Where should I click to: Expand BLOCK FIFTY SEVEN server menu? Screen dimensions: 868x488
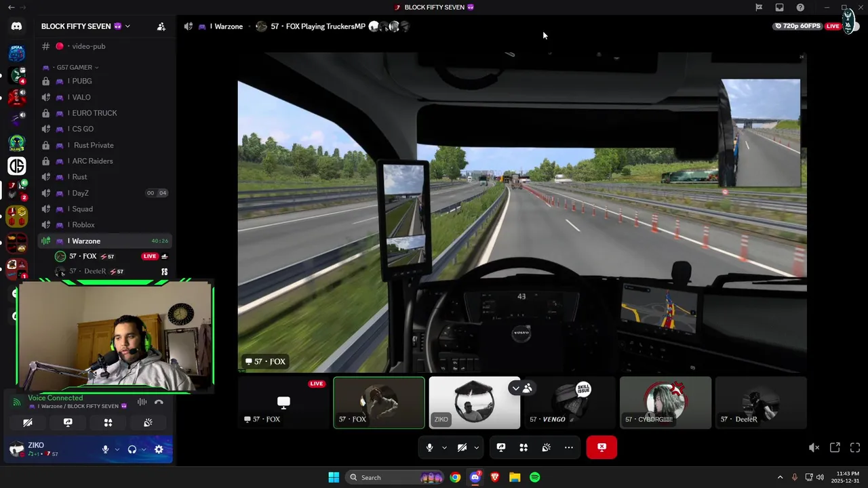tap(85, 26)
